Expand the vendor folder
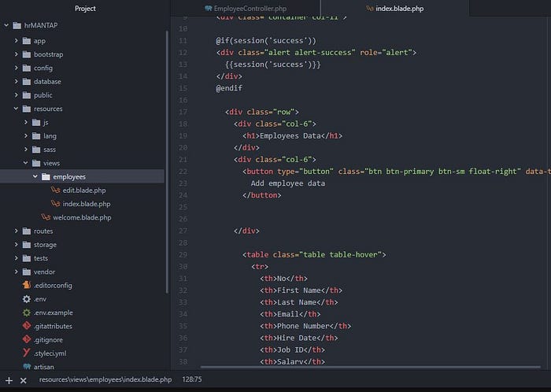 point(17,272)
